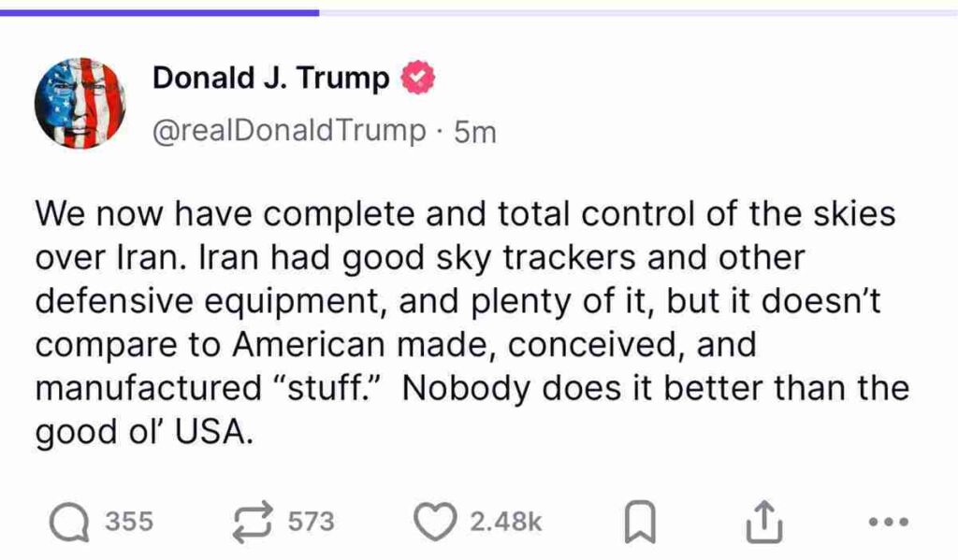Bookmark this post
Screen dimensions: 958x560
(x=640, y=523)
